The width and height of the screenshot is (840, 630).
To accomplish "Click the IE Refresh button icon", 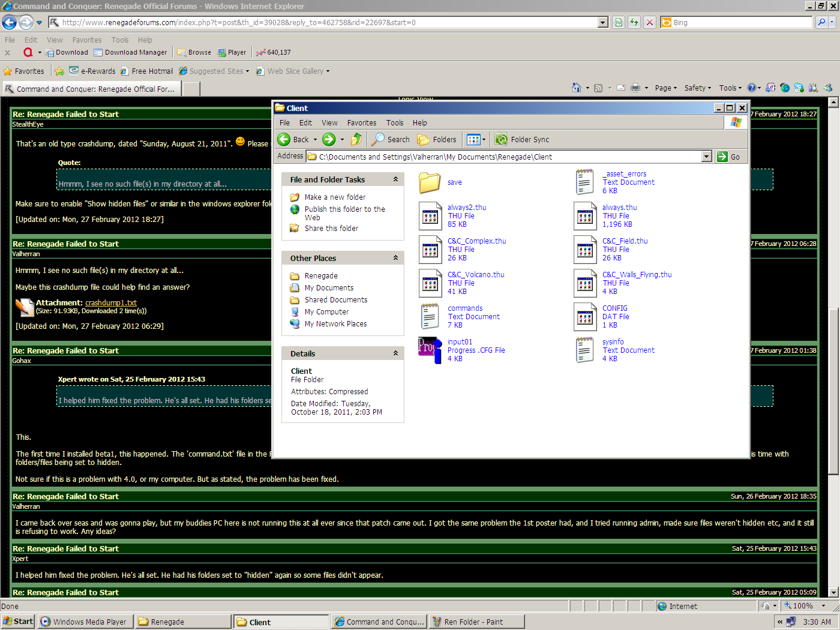I will (x=634, y=22).
